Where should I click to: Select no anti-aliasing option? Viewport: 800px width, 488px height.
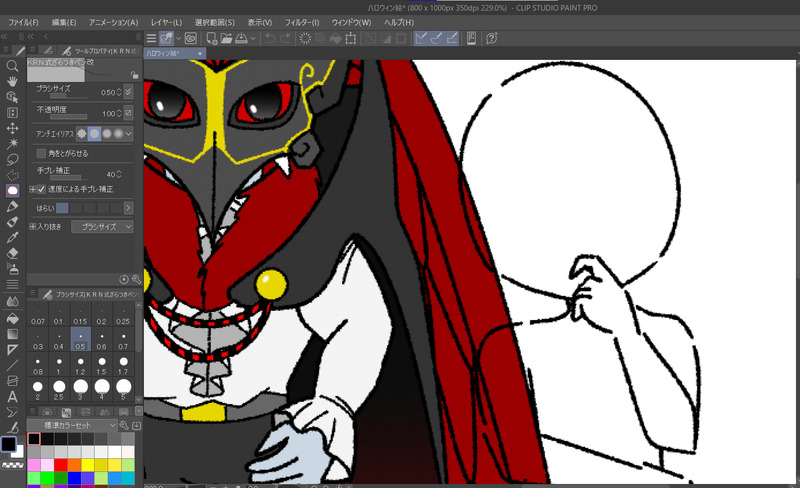point(82,134)
